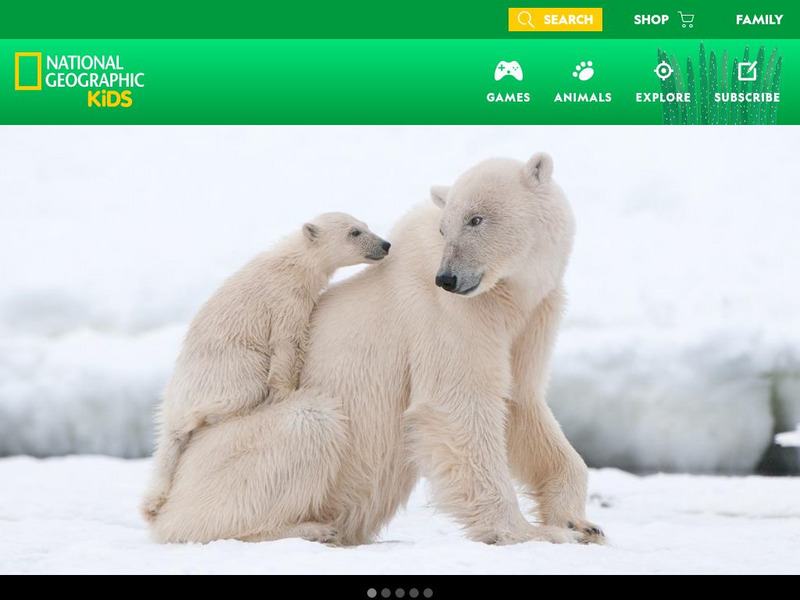Go to the EXPLORE menu label
The height and width of the screenshot is (600, 800).
coord(663,97)
